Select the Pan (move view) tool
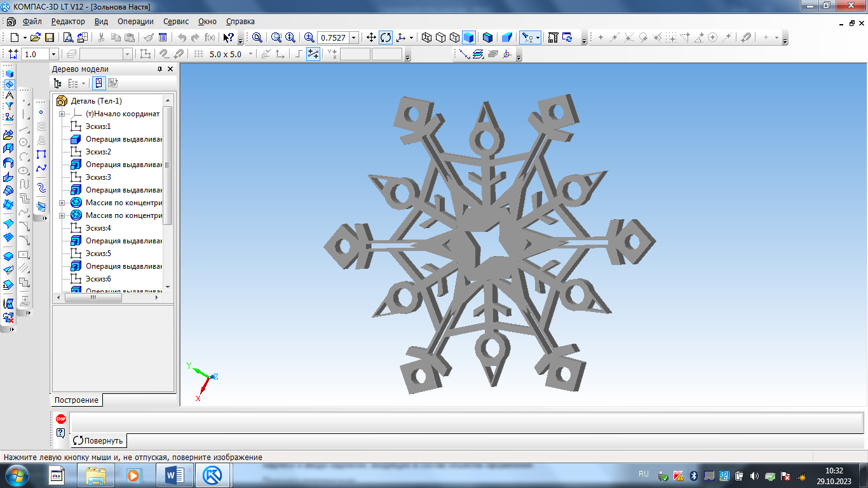 (x=372, y=37)
